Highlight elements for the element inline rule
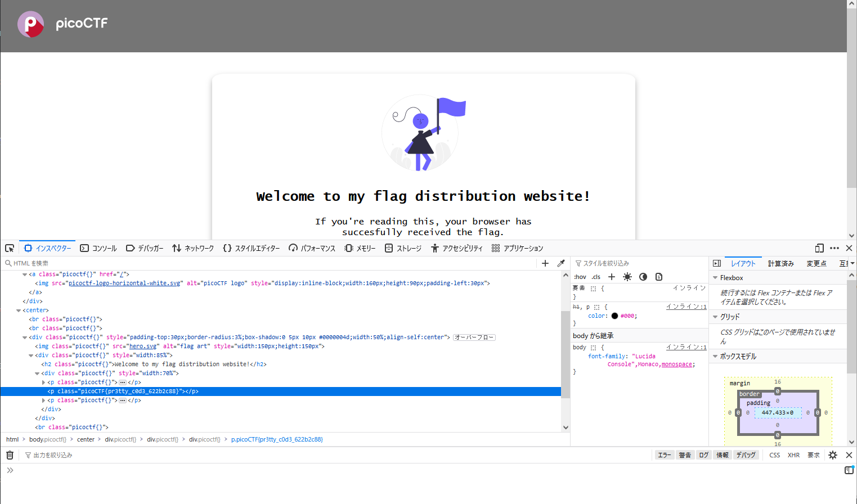Screen dimensions: 857x504 [593, 288]
